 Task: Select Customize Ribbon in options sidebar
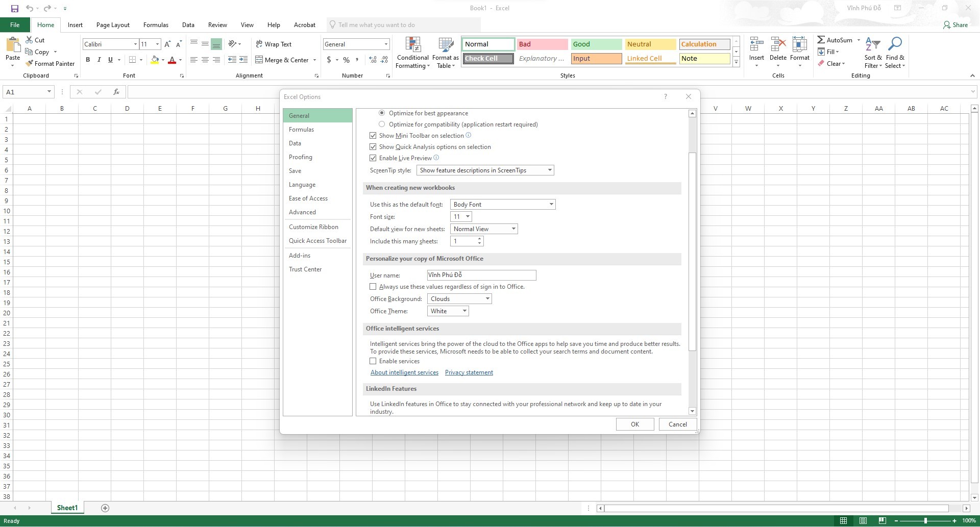317,227
